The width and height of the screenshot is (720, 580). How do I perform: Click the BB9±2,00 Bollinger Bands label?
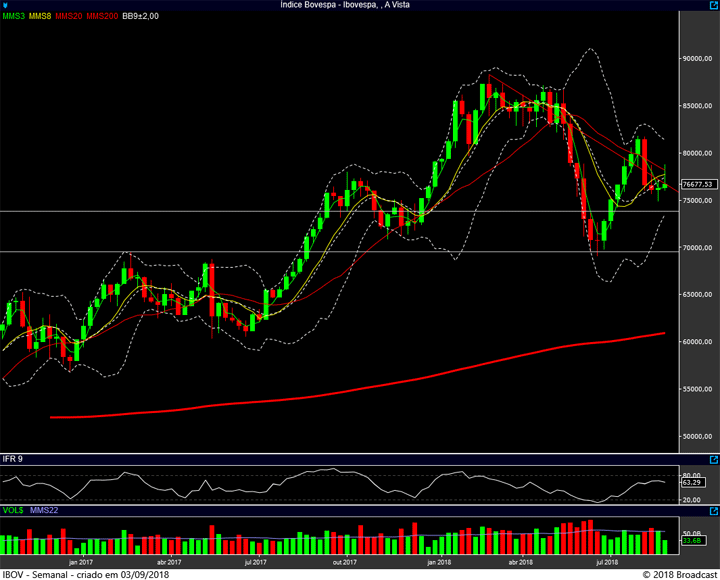coord(142,17)
